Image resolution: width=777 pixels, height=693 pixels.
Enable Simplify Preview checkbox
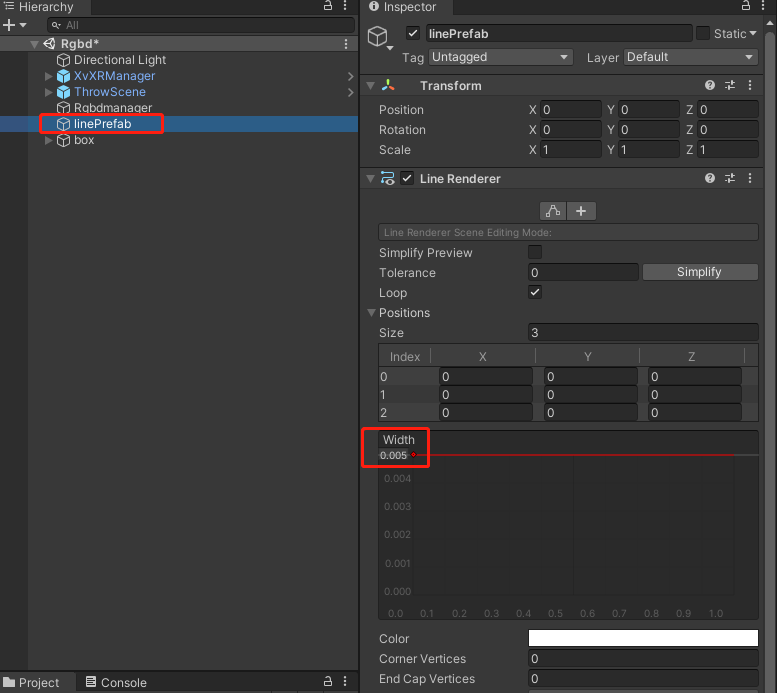coord(535,252)
